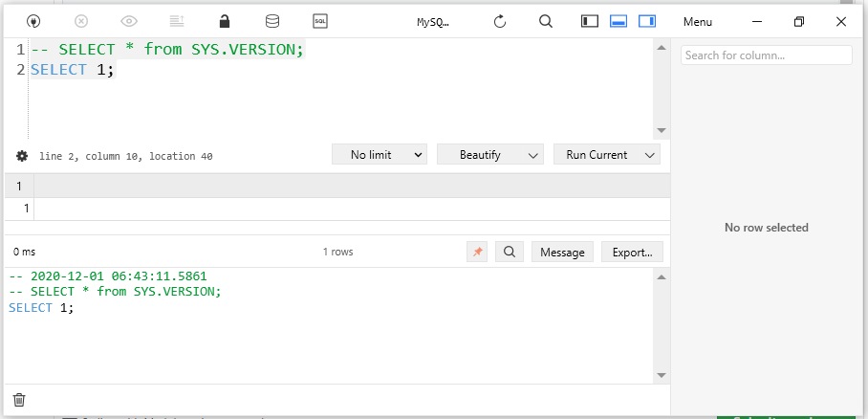Click the timestamp 2020-12-01 06:43:11.5861 line
The image size is (868, 419).
108,276
